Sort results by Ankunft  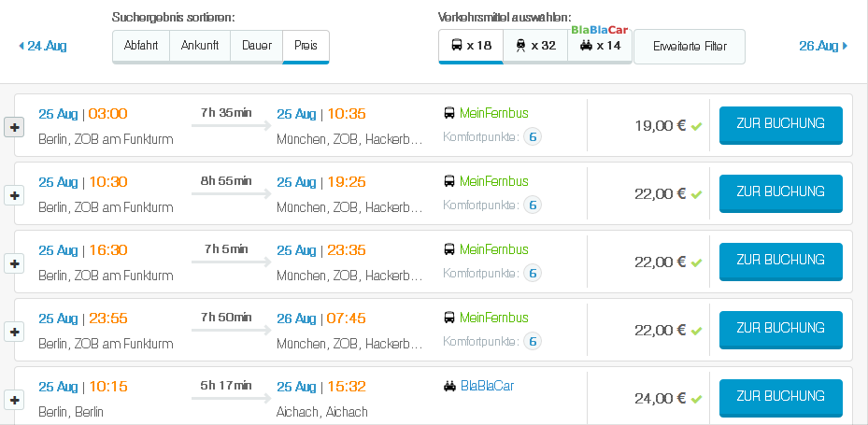tap(200, 46)
